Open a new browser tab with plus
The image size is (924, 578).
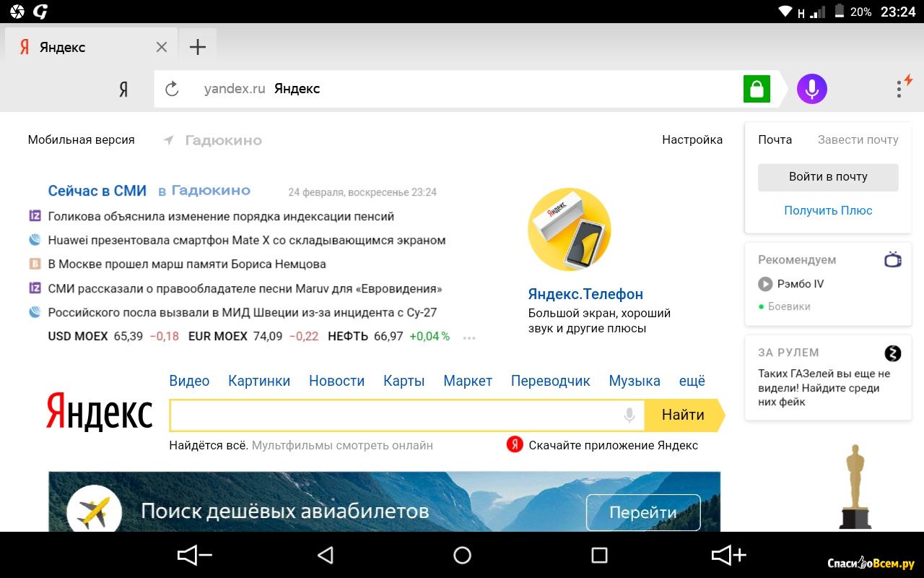pyautogui.click(x=197, y=47)
